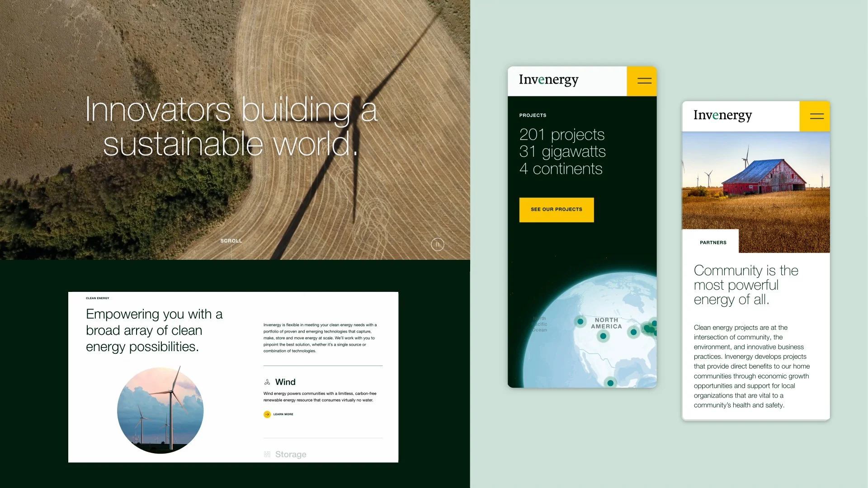Click the NORTH AMERICA label on the globe

pyautogui.click(x=607, y=323)
